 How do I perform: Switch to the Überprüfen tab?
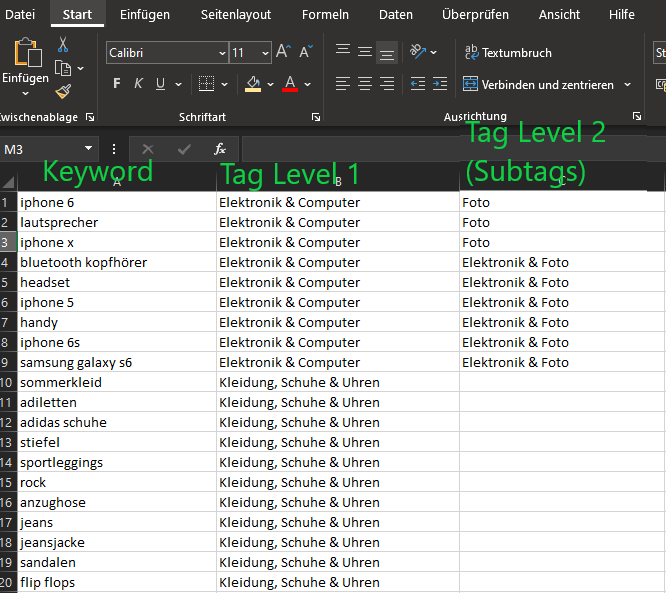(475, 14)
